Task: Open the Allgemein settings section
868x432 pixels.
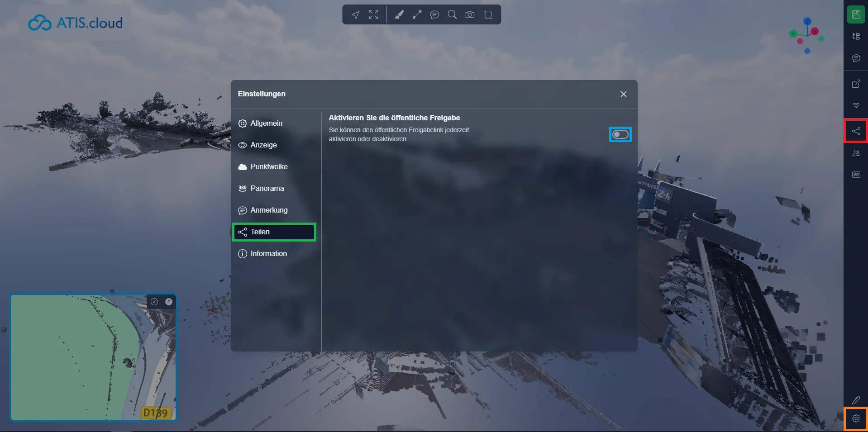Action: [x=266, y=123]
